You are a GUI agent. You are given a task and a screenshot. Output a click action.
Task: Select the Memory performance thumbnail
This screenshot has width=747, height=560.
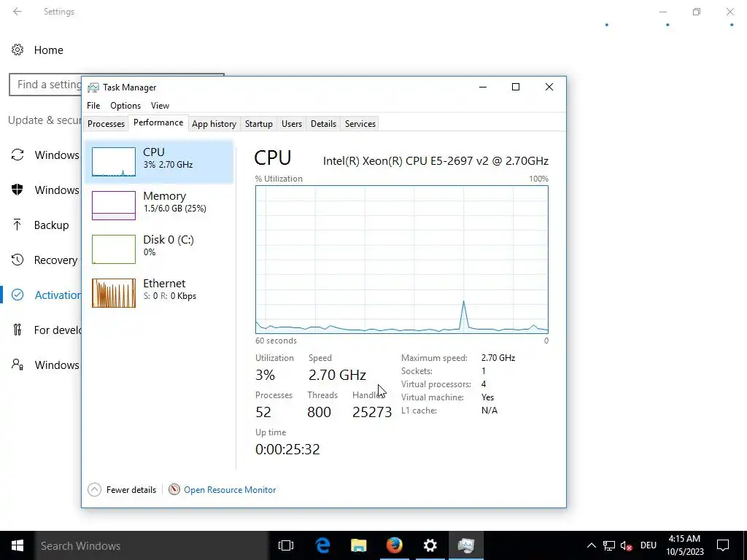(113, 206)
